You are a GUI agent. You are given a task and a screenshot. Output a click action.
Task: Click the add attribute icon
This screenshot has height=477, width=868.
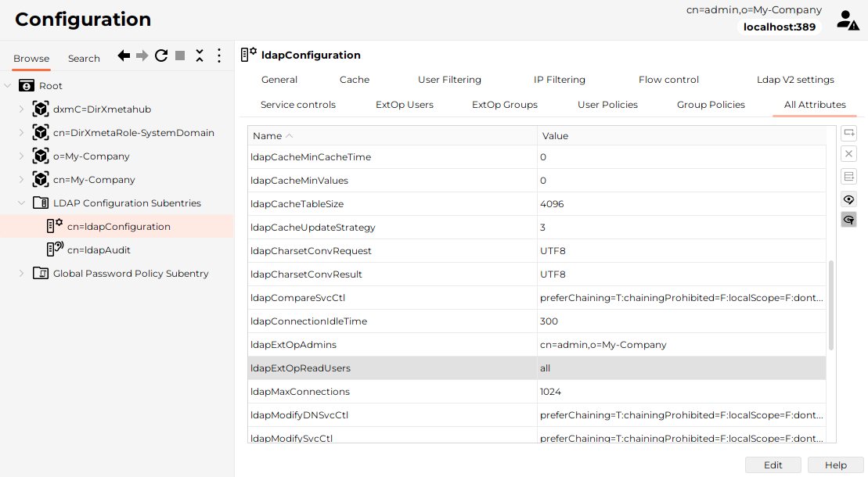(848, 133)
